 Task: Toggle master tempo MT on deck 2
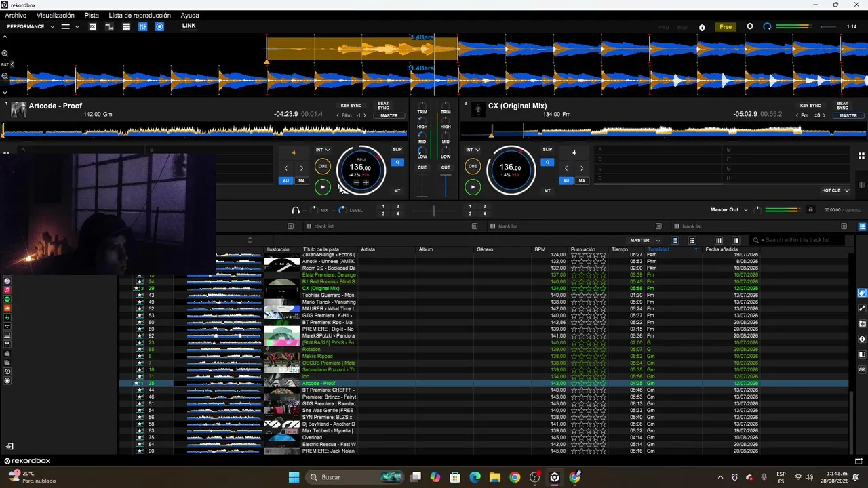[547, 191]
